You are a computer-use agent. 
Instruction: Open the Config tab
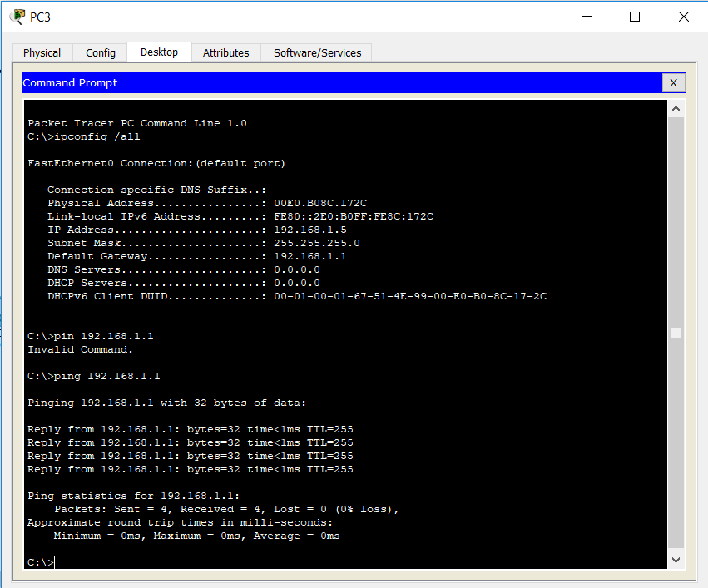tap(99, 52)
